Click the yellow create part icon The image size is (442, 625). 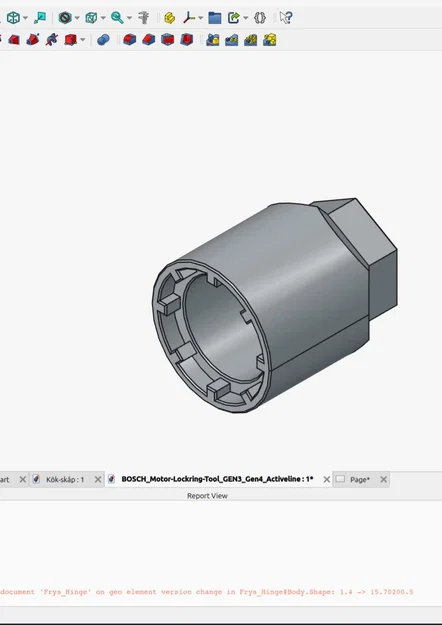(170, 18)
